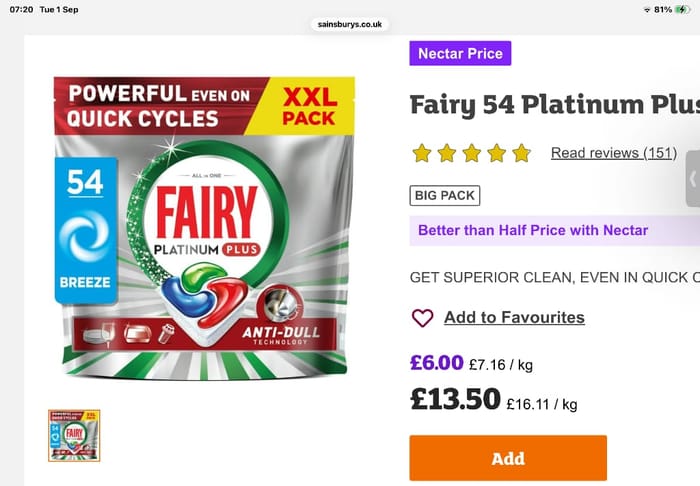Open the Add to Favourites link
This screenshot has height=486, width=700.
[x=514, y=317]
